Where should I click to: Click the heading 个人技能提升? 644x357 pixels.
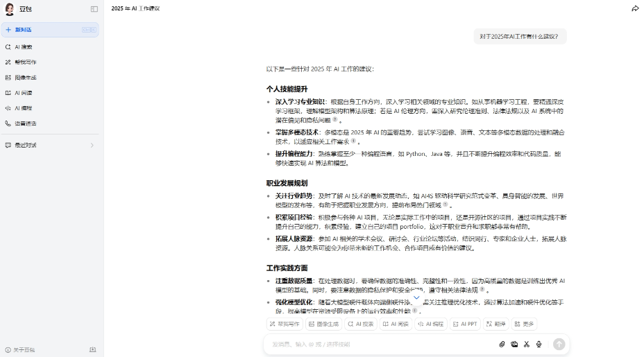[287, 89]
